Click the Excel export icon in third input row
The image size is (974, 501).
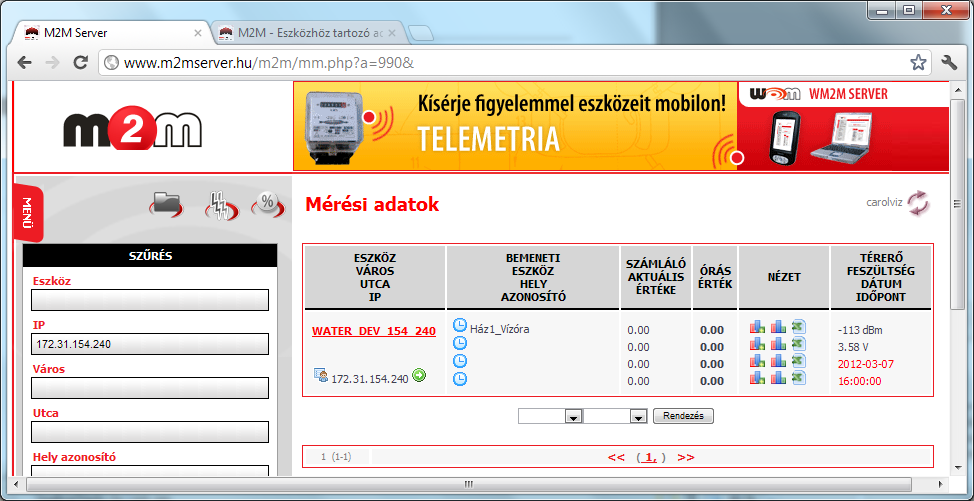pyautogui.click(x=798, y=360)
